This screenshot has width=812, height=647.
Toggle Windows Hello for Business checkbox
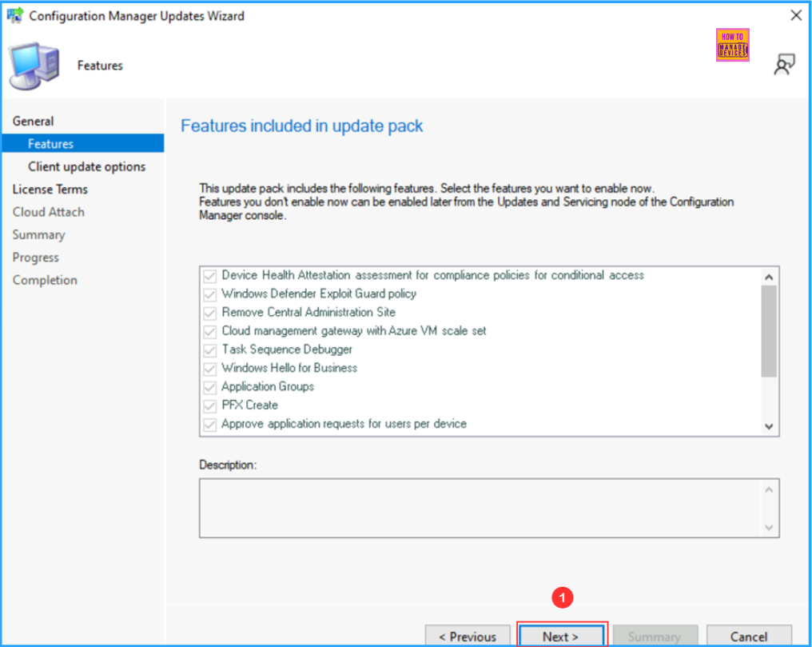209,369
